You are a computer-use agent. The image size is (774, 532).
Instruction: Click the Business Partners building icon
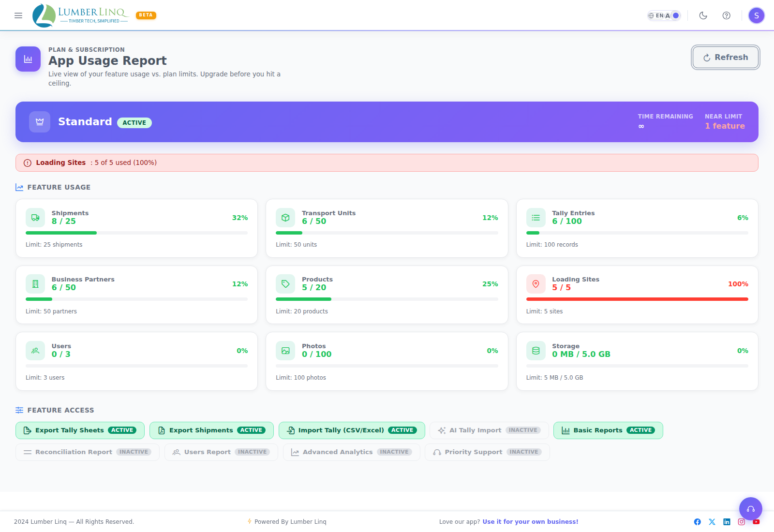pos(35,284)
